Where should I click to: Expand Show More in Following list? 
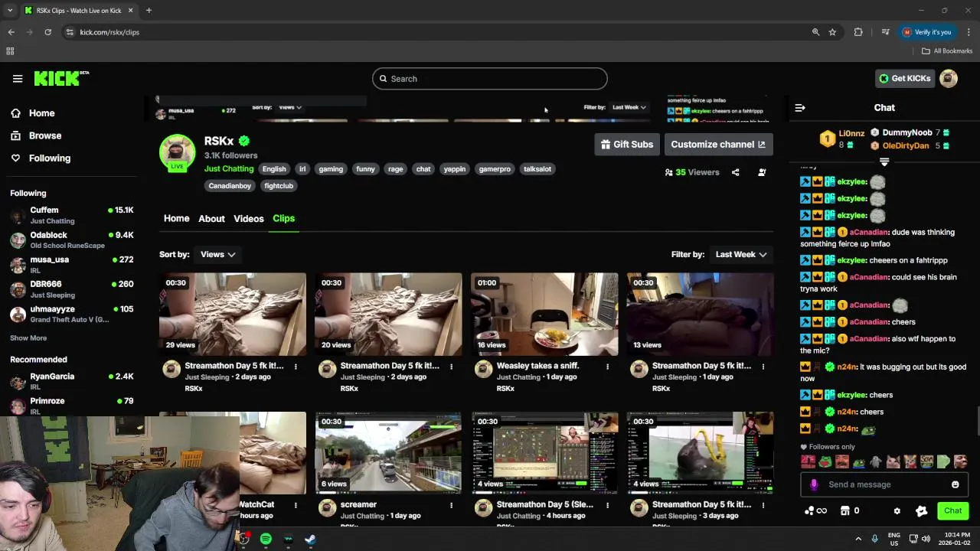pyautogui.click(x=28, y=337)
